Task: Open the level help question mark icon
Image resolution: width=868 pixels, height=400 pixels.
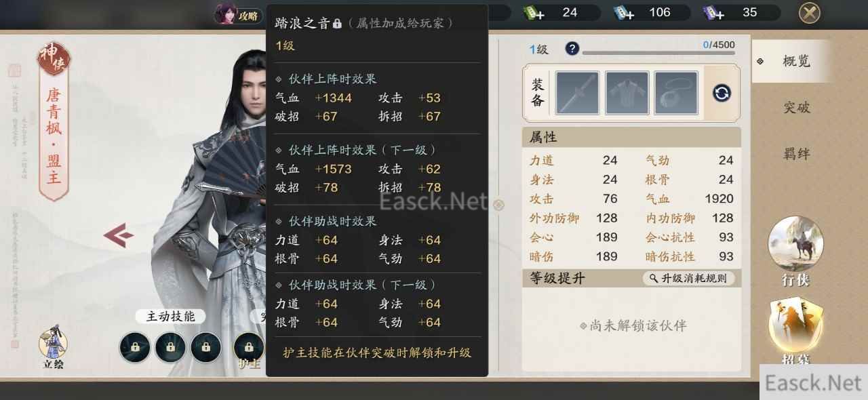Action: coord(572,48)
